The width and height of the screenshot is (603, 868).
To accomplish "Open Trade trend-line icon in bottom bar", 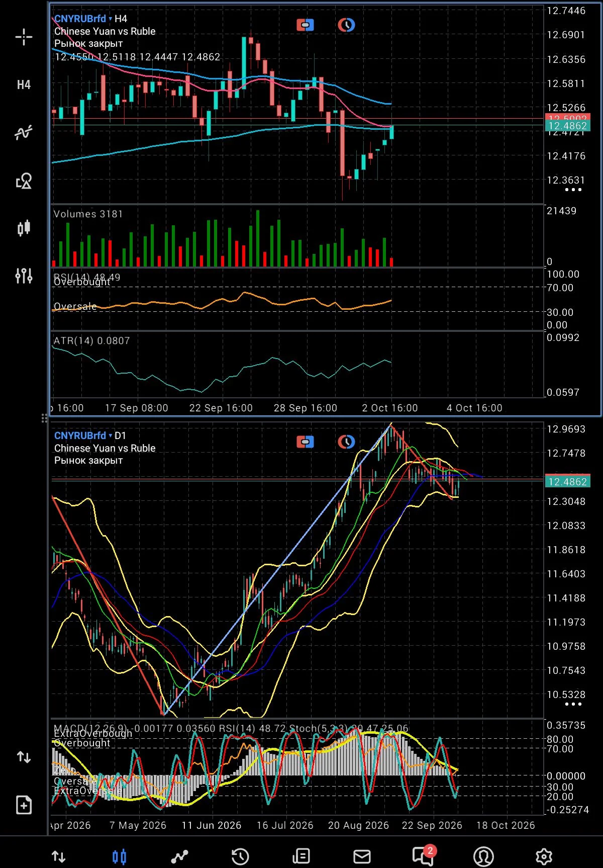I will (179, 856).
